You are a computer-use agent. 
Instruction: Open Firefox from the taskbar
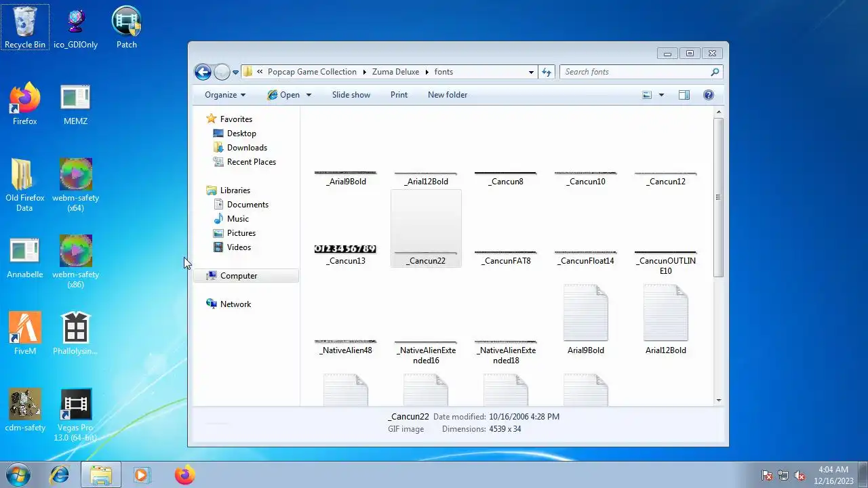point(184,474)
